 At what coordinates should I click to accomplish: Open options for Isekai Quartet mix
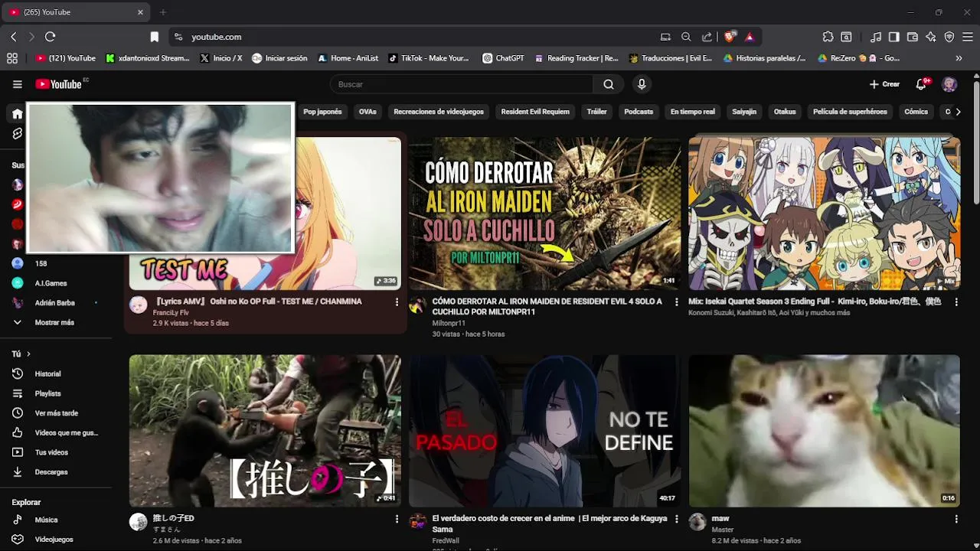click(x=956, y=302)
